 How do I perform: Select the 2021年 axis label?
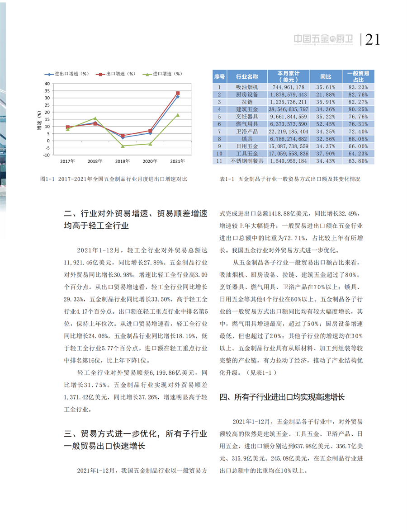click(178, 161)
